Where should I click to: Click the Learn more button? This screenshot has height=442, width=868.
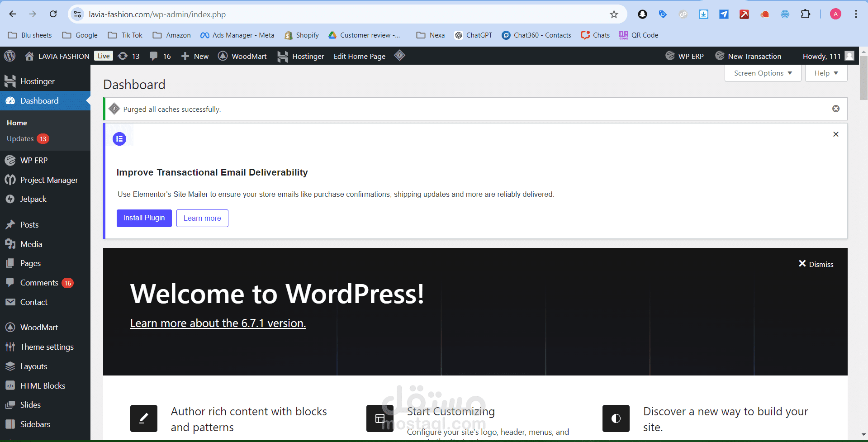coord(202,218)
